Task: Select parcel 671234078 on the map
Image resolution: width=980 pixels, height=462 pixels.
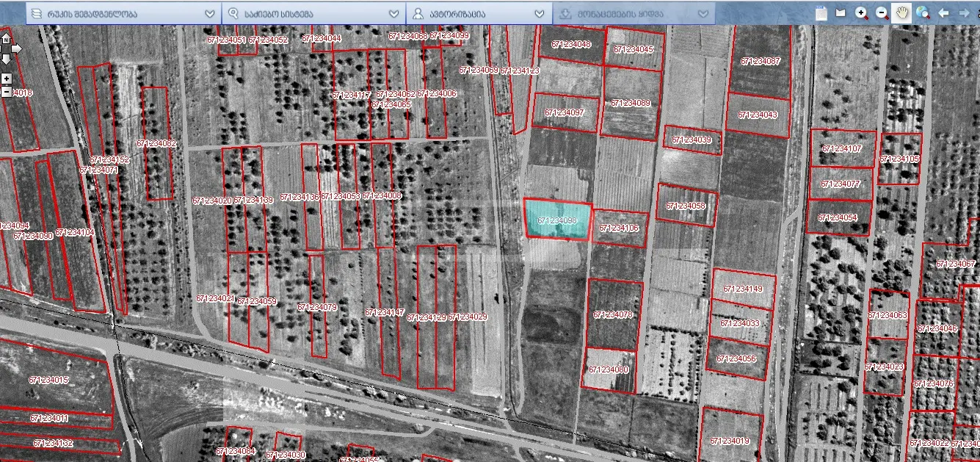Action: click(614, 314)
